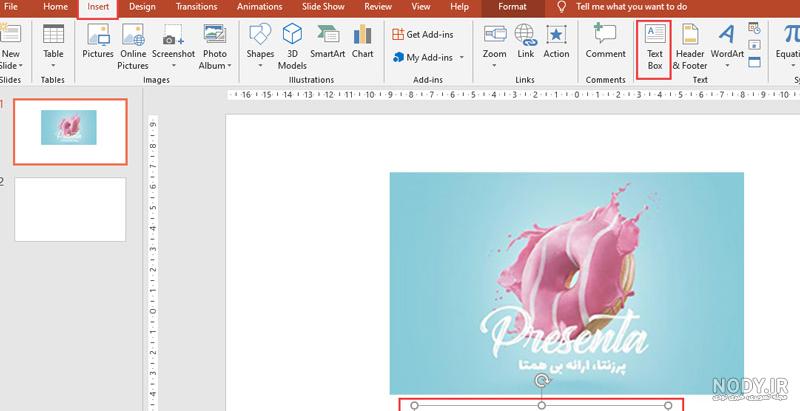Expand the Screenshot dropdown arrow
800x411 pixels.
tap(173, 66)
